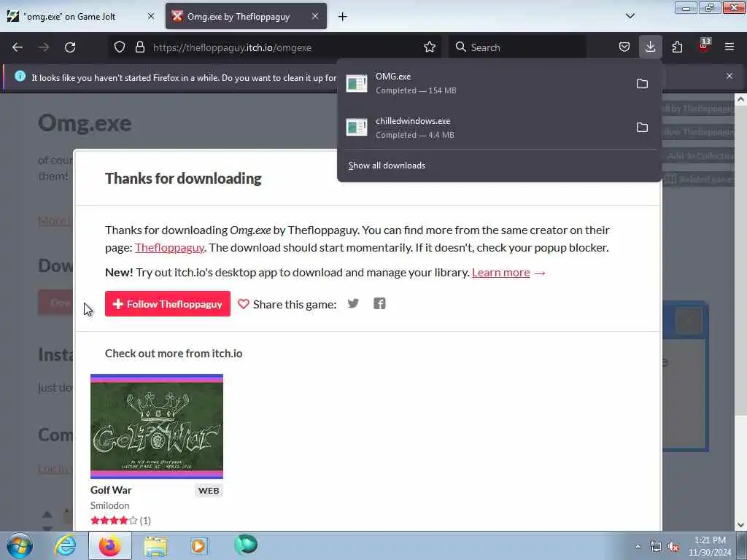
Task: Dismiss the Firefox cleanup notification bar
Action: pos(729,76)
